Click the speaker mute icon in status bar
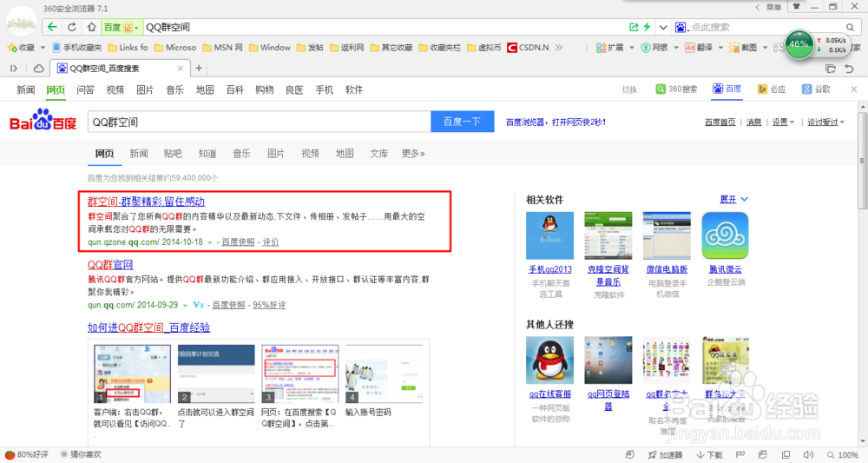Image resolution: width=868 pixels, height=463 pixels. (808, 454)
